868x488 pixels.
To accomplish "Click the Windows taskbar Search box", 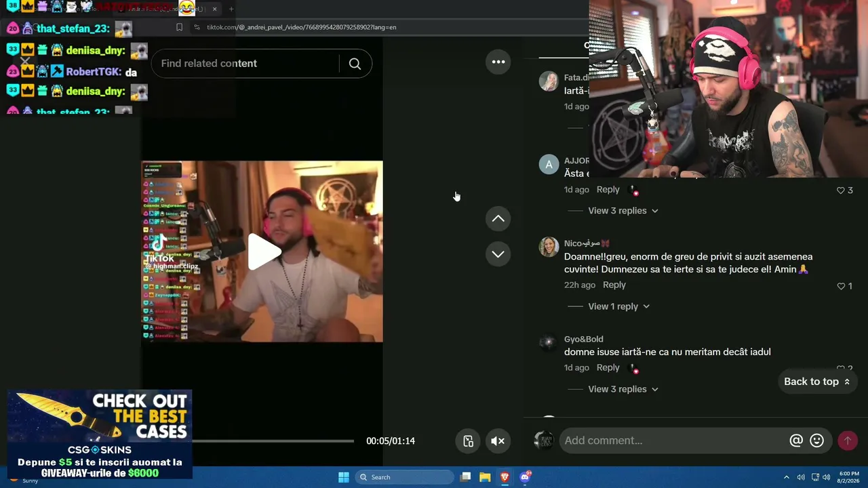I will 405,477.
